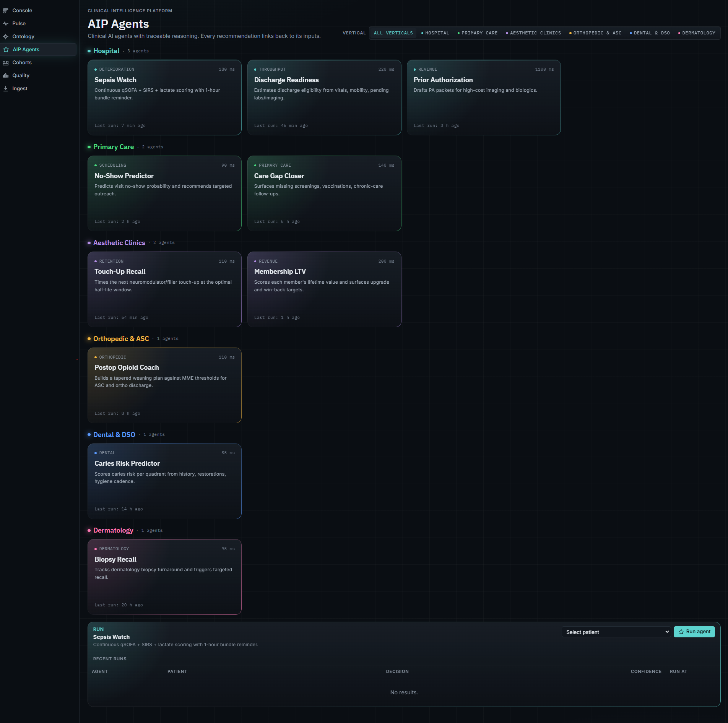Click the Hospital section heading
This screenshot has height=723, width=728.
106,51
